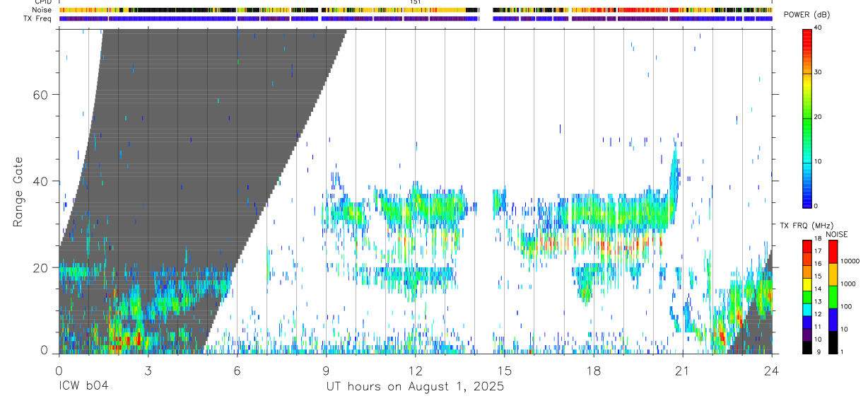Click the "UT hours on August 1, 2025" label
The image size is (868, 401).
[x=415, y=387]
